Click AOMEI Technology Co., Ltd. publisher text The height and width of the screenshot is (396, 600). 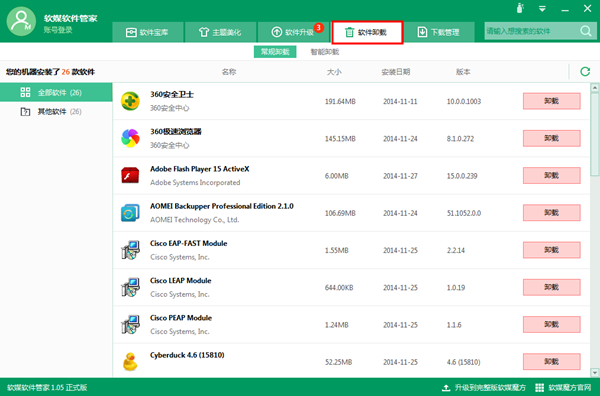(x=194, y=220)
